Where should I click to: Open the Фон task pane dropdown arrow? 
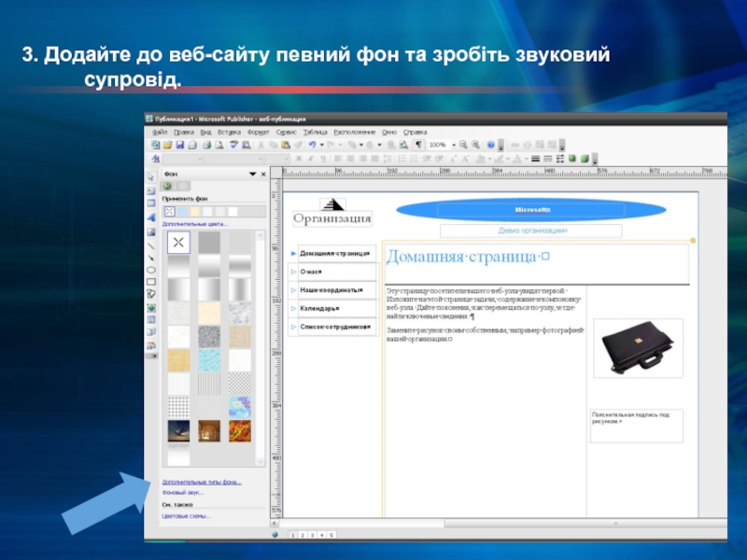(x=252, y=175)
